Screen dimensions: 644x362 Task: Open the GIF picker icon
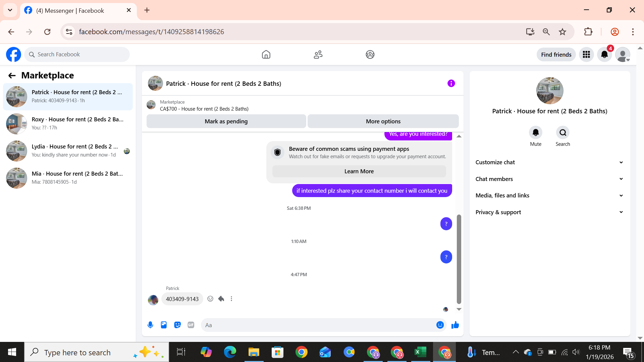point(191,325)
